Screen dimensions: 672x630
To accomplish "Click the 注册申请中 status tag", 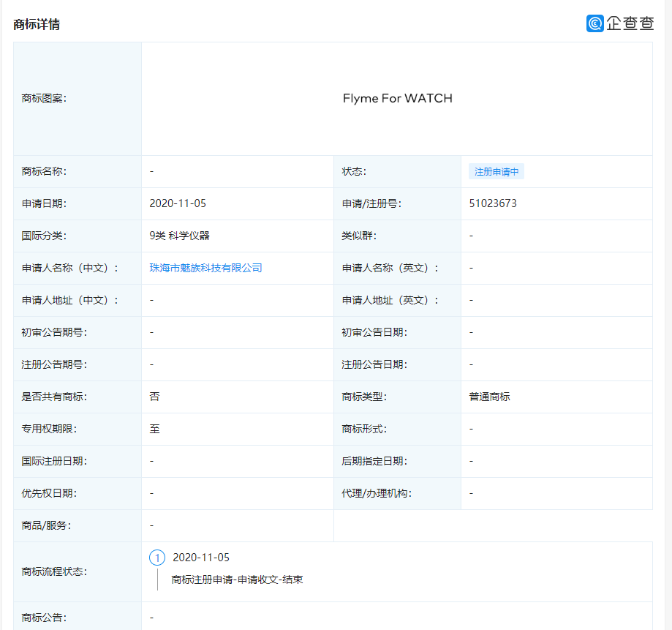I will tap(497, 171).
